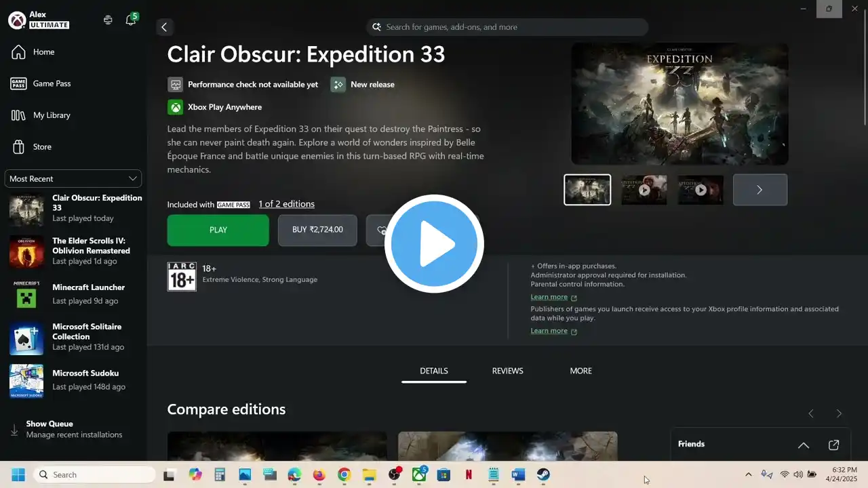Select the second video thumbnail
Viewport: 868px width, 488px height.
644,190
